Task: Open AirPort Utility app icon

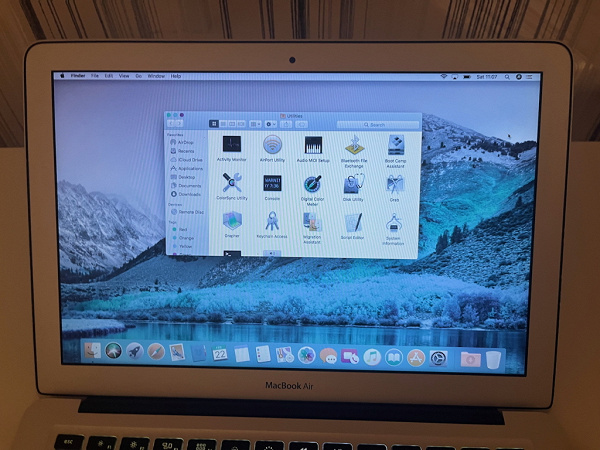Action: click(x=272, y=145)
